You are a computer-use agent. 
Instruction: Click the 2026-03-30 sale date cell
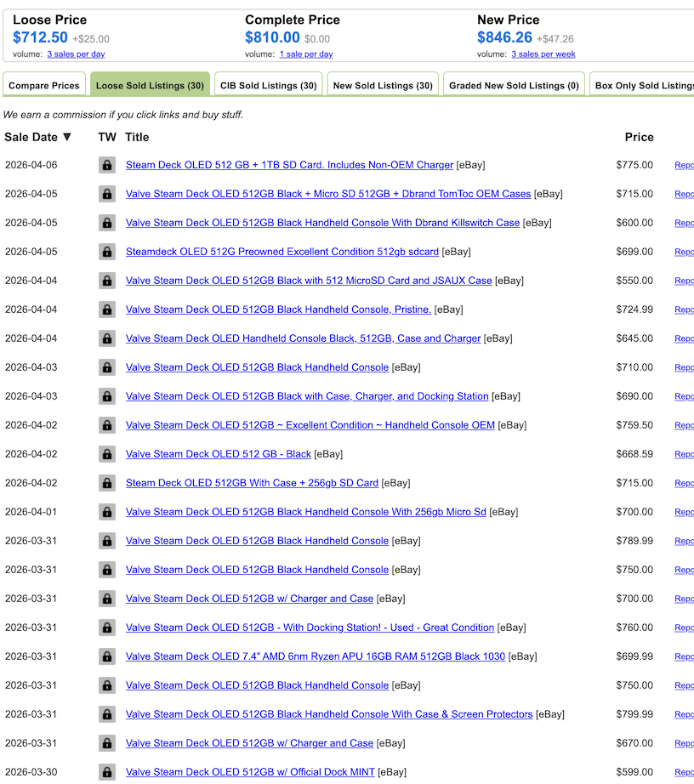(x=31, y=772)
